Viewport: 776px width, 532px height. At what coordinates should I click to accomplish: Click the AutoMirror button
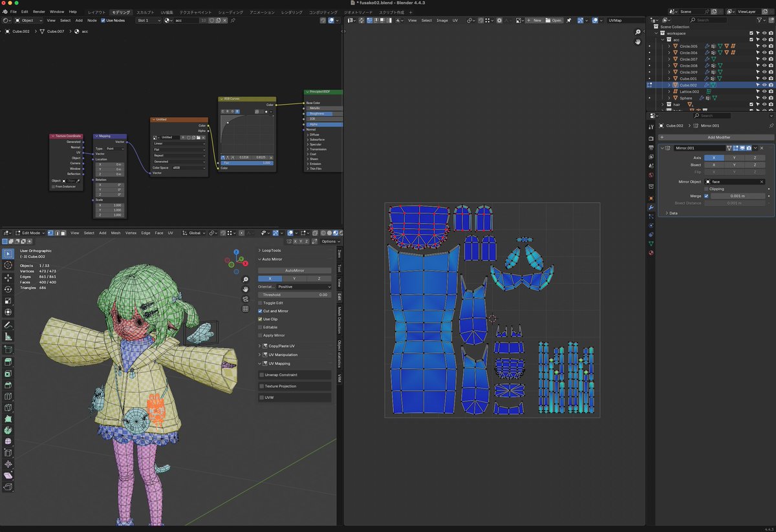[294, 270]
